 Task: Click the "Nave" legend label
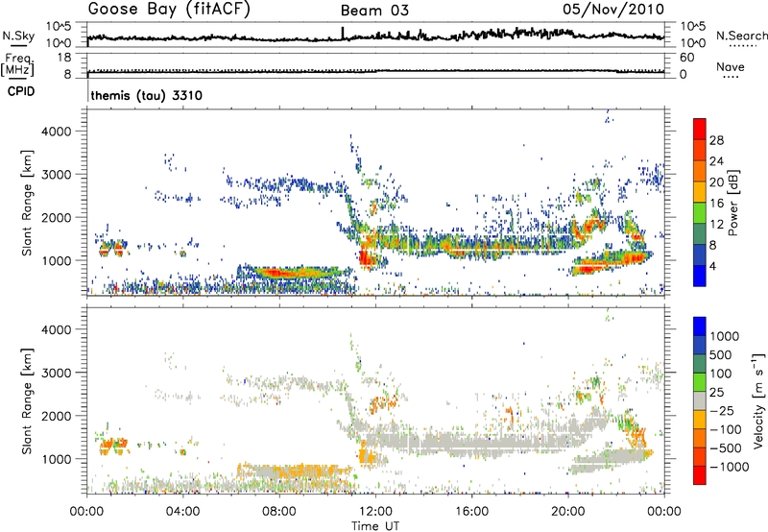[731, 67]
